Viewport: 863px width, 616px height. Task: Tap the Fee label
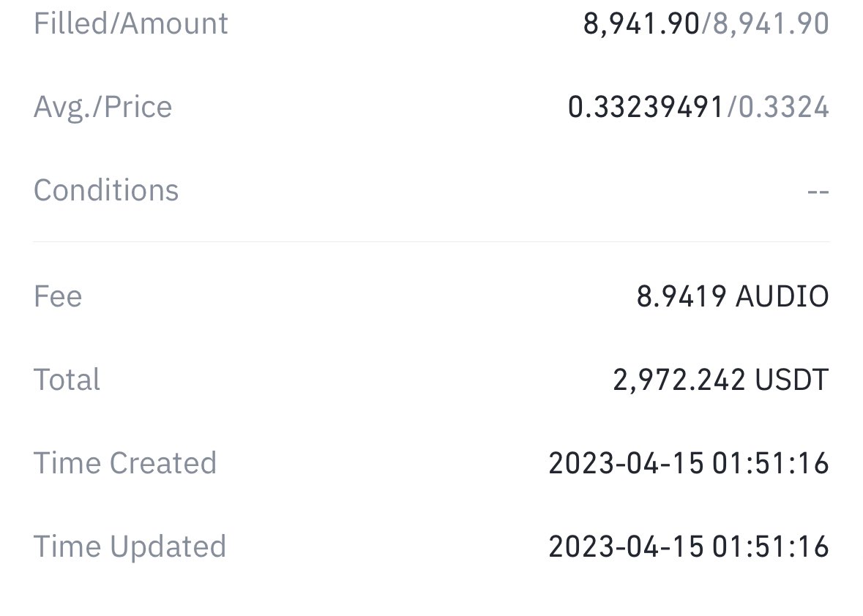(58, 296)
